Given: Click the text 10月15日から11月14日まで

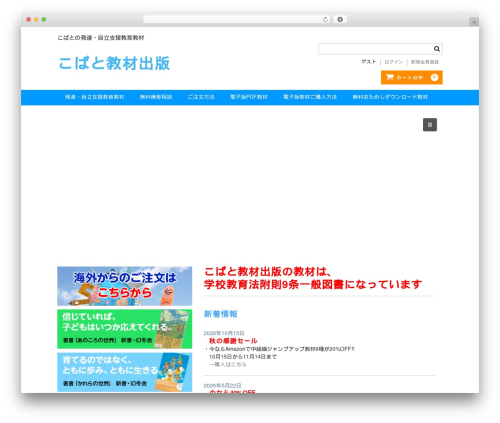Looking at the screenshot, I should (243, 357).
